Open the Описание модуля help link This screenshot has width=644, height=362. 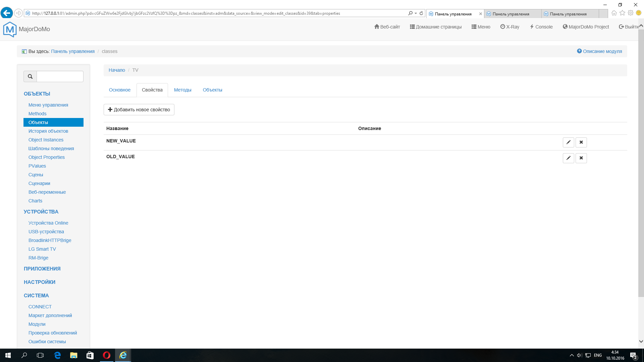pyautogui.click(x=599, y=51)
